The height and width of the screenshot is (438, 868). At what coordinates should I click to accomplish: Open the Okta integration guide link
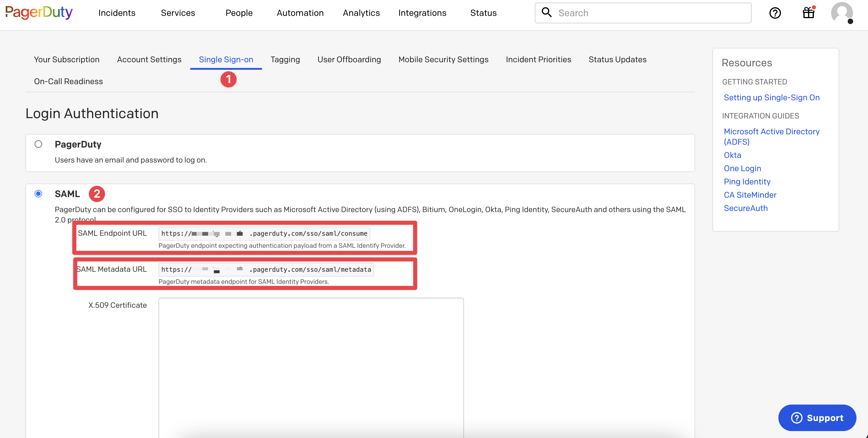click(732, 155)
